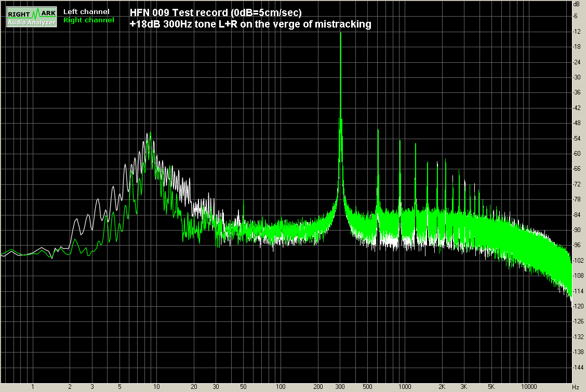586x392 pixels.
Task: Click the "10000" Hz frequency axis label
Action: coord(529,387)
